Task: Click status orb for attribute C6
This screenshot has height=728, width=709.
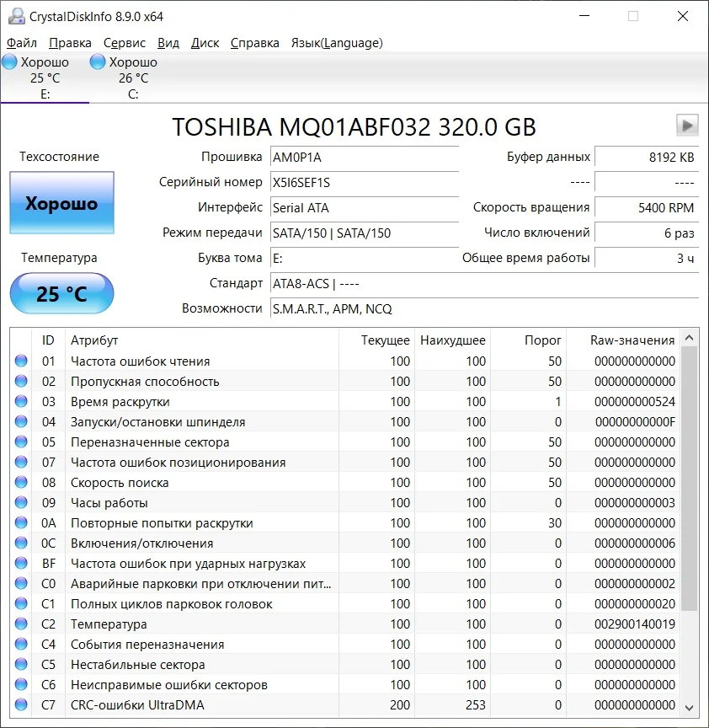Action: tap(21, 684)
